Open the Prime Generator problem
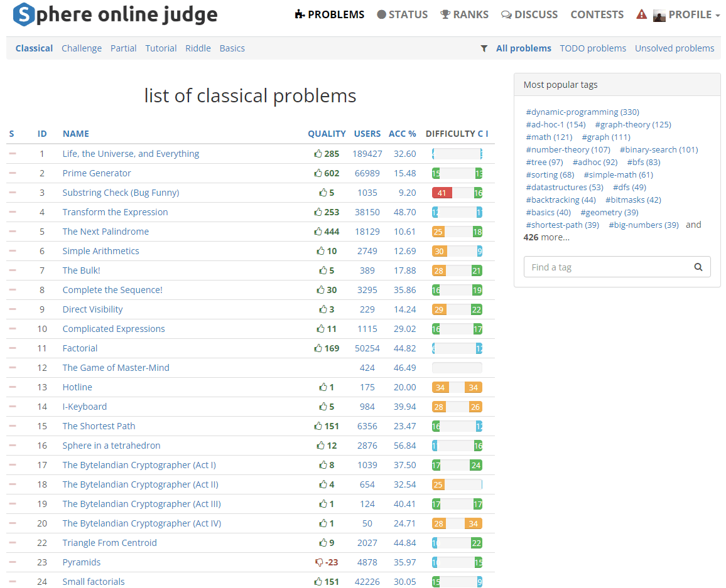The image size is (726, 588). (97, 173)
